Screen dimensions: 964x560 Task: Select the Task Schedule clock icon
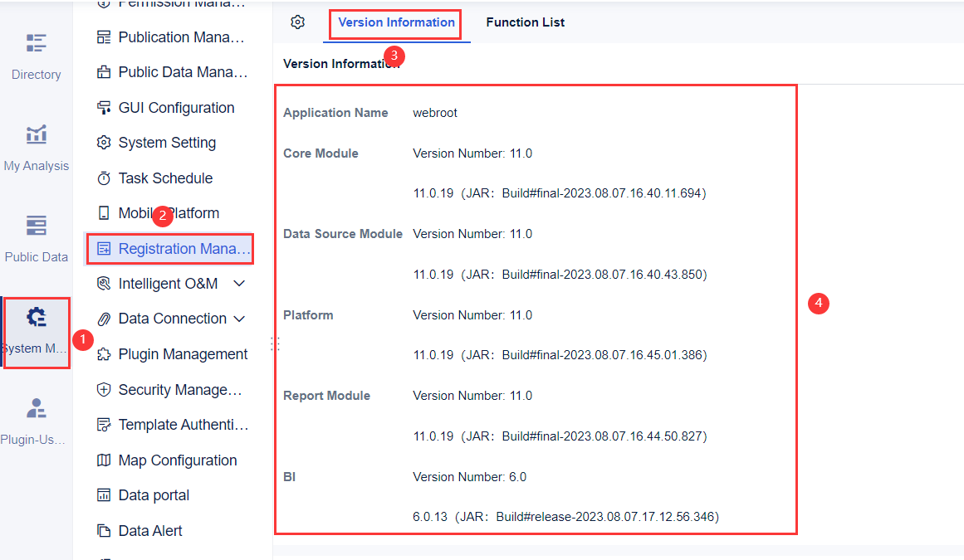pyautogui.click(x=104, y=178)
